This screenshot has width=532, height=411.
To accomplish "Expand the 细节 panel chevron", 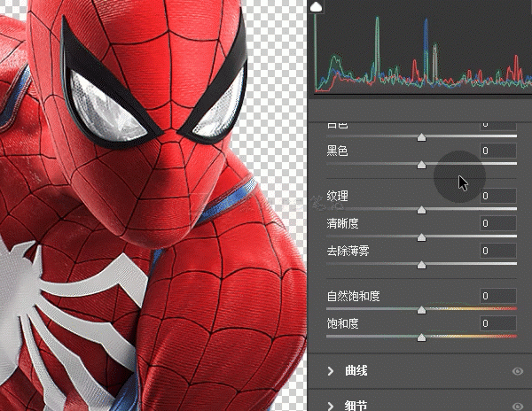I will click(331, 406).
